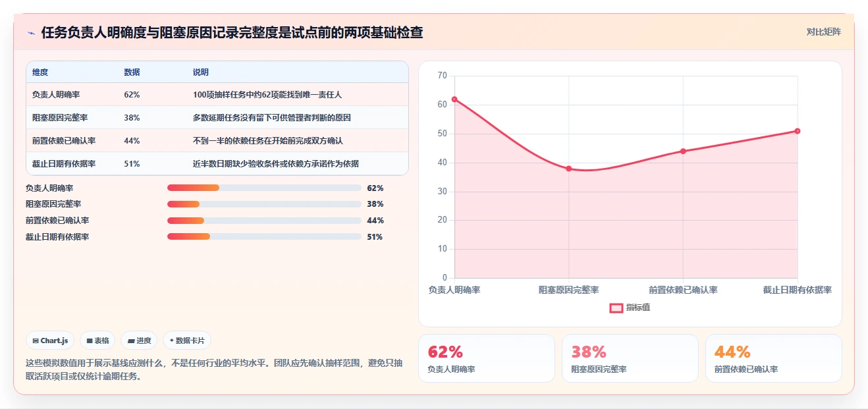Click the chart data point at value 38
The image size is (868, 409).
pos(569,169)
